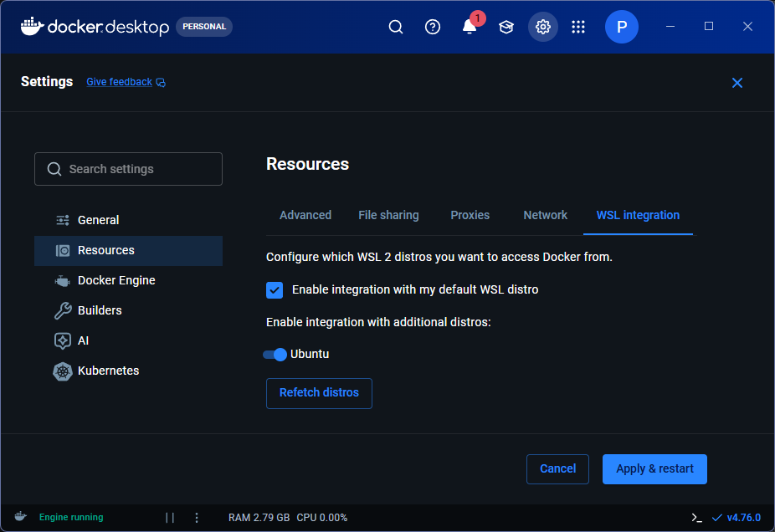This screenshot has height=532, width=775.
Task: Click the whale icon in status bar
Action: (21, 517)
